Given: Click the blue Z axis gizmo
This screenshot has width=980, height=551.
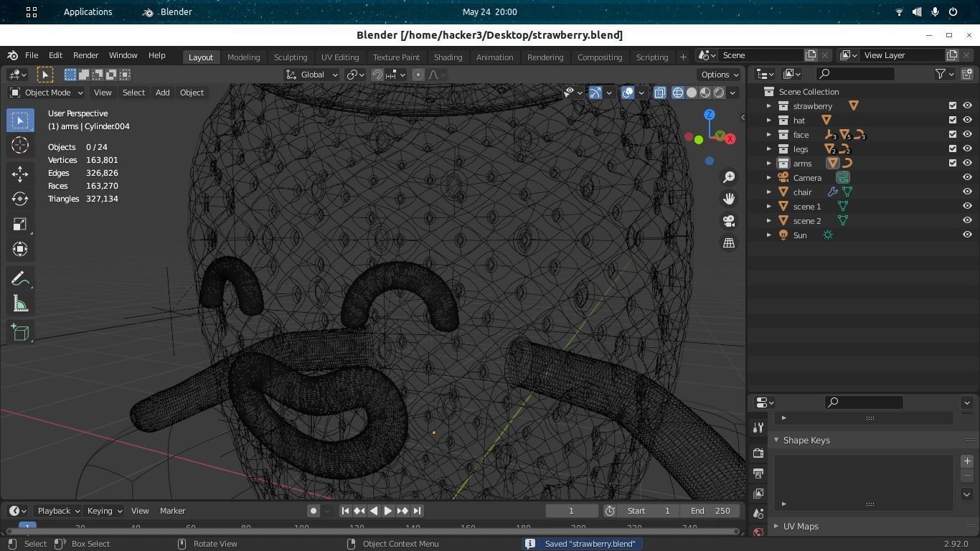Looking at the screenshot, I should [709, 115].
